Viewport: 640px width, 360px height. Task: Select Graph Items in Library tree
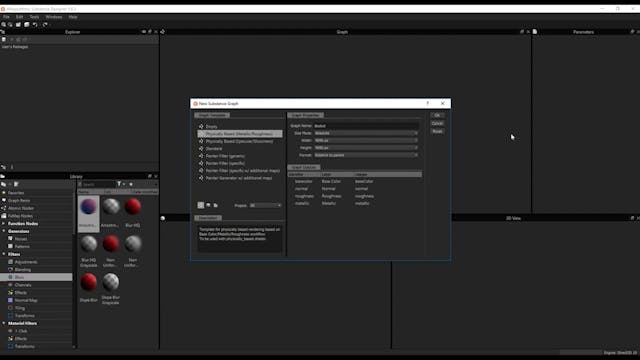[x=19, y=200]
